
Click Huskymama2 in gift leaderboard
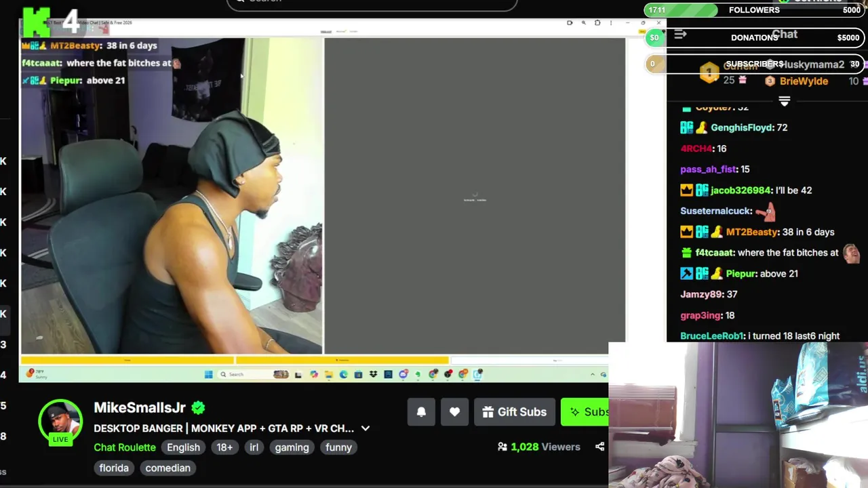tap(813, 65)
